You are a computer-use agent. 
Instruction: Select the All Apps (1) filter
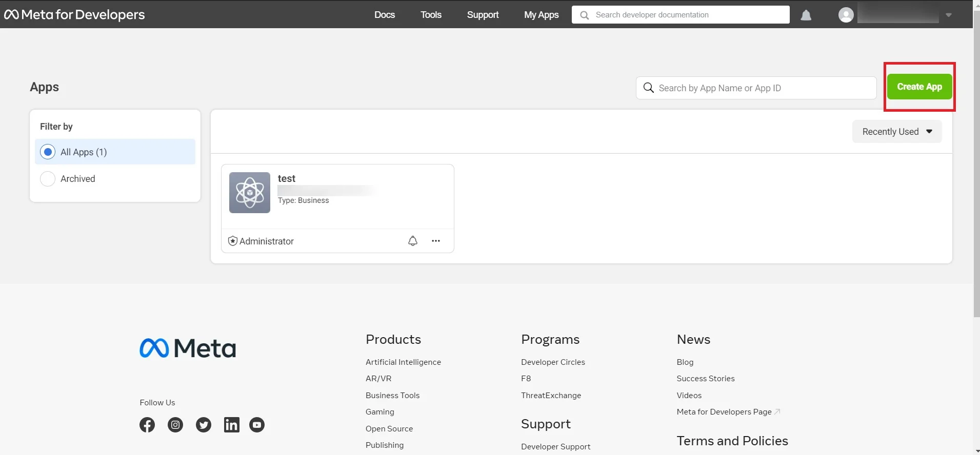(x=115, y=152)
